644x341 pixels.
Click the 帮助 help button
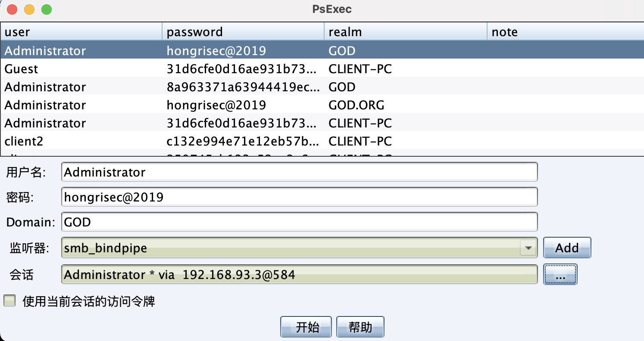(x=360, y=327)
